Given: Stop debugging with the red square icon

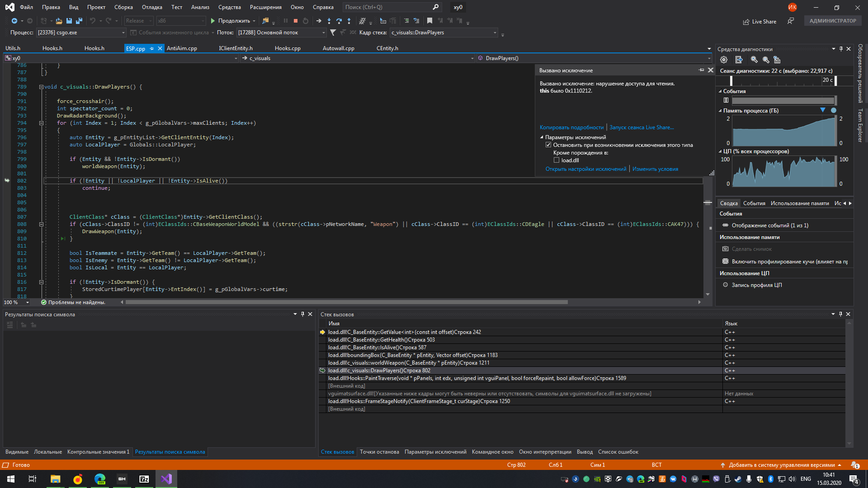Looking at the screenshot, I should point(295,21).
